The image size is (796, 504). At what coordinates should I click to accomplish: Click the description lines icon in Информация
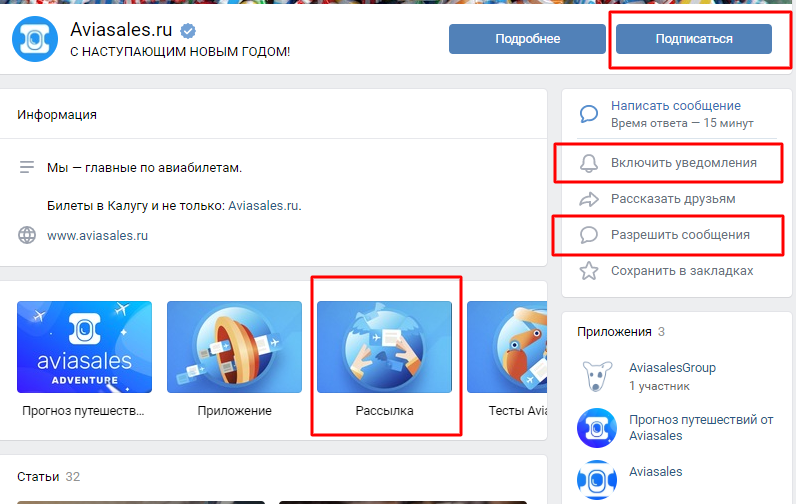[x=27, y=167]
